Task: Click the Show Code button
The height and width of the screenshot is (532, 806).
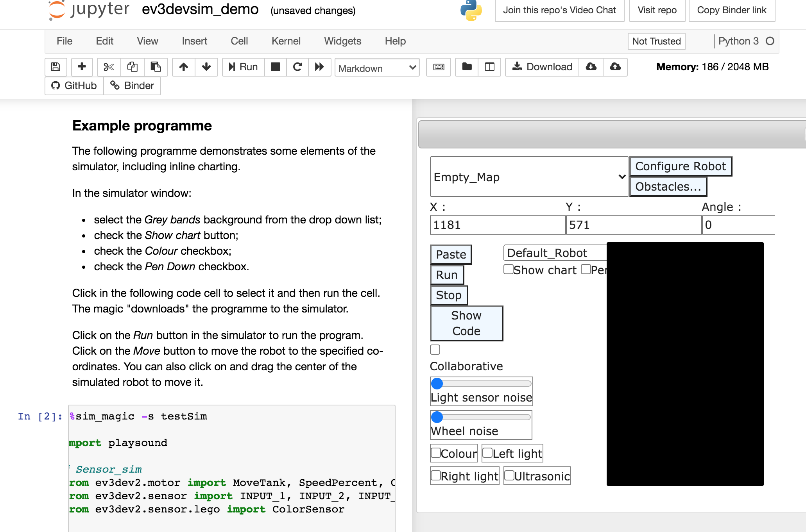Action: click(466, 323)
